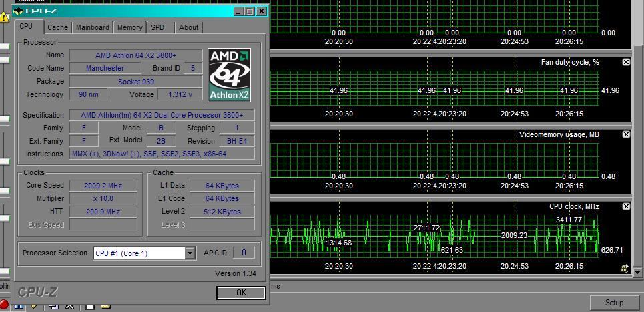644x312 pixels.
Task: Click the L1 Data value 64 KBytes
Action: click(x=222, y=186)
